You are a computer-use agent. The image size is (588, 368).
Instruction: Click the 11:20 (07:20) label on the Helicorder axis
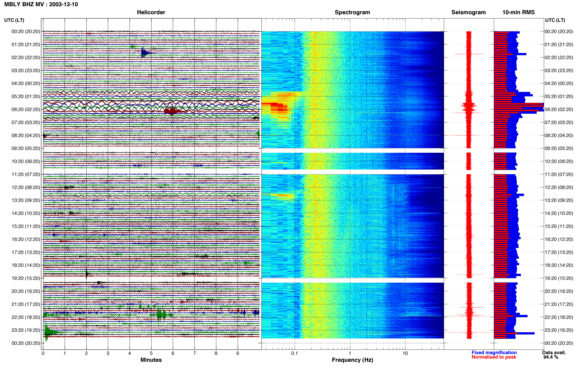pos(26,174)
